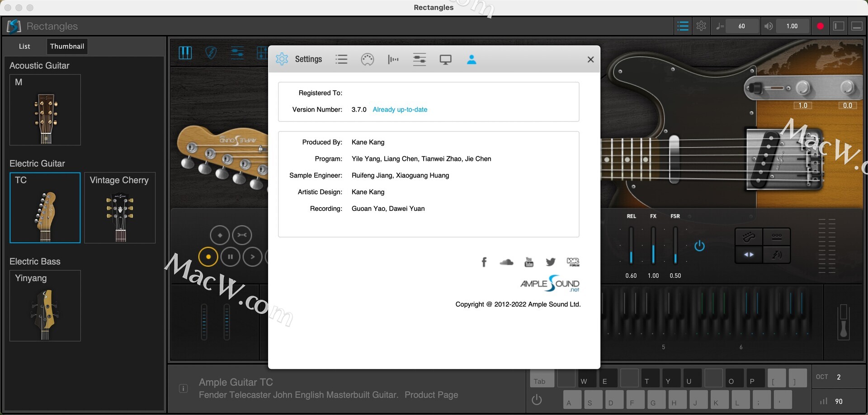Open the Product Page link
This screenshot has height=415, width=868.
tap(431, 395)
